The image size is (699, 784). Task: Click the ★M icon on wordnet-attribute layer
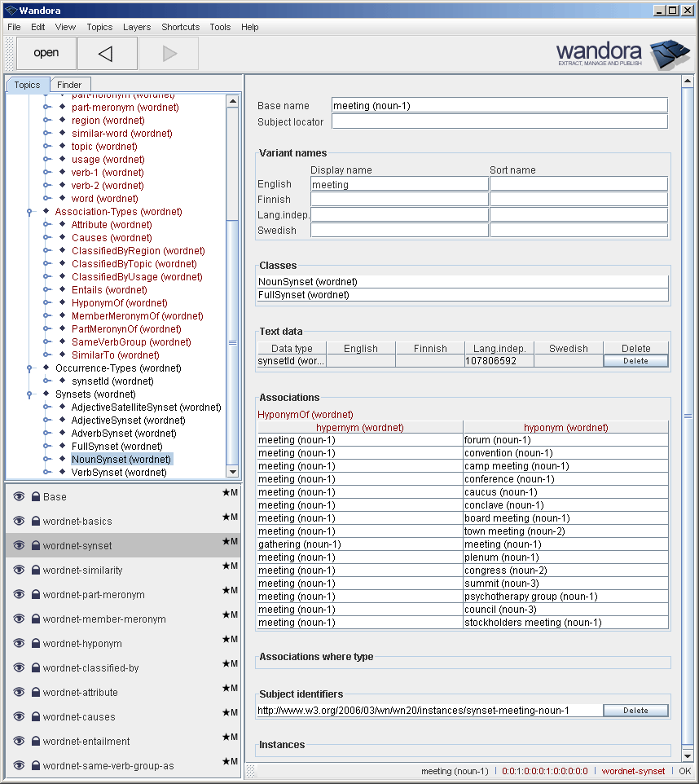pyautogui.click(x=228, y=688)
